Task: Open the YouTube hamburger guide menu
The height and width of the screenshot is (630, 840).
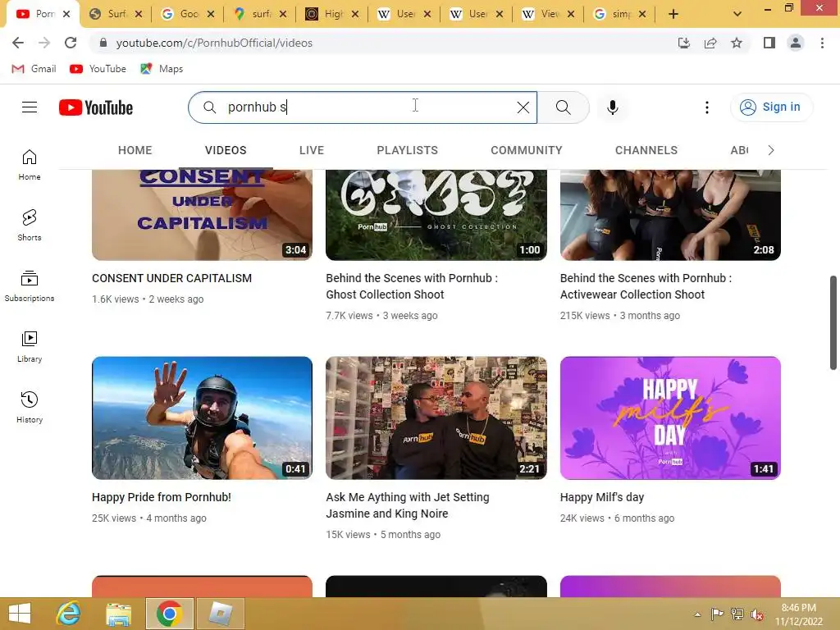Action: pyautogui.click(x=30, y=107)
